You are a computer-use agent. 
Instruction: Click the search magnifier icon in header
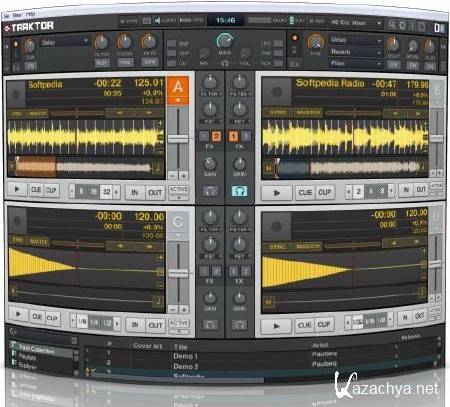tap(392, 25)
